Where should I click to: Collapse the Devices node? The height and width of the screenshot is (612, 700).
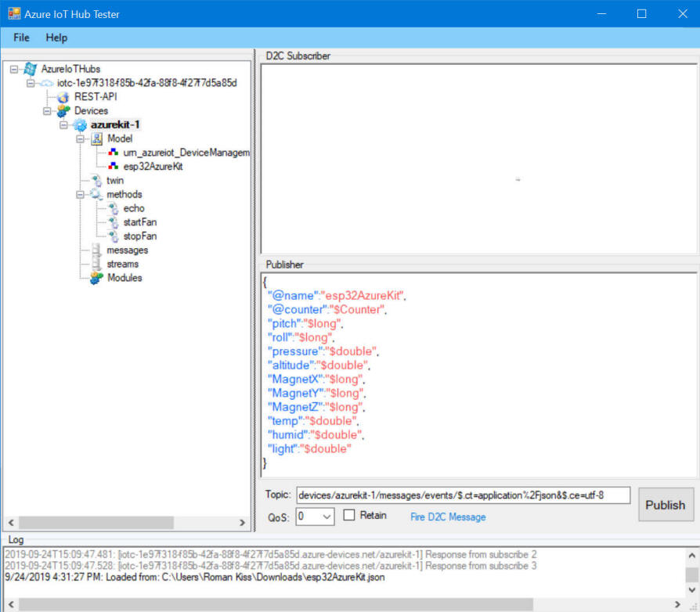click(x=47, y=111)
